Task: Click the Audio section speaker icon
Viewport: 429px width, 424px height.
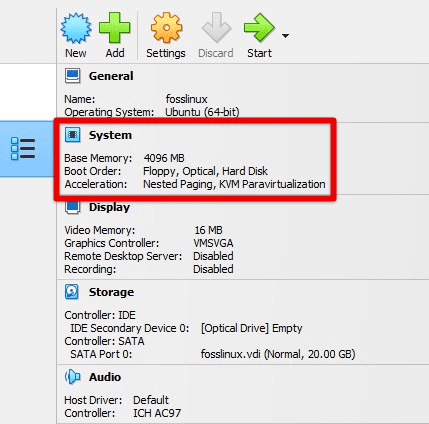Action: (72, 377)
